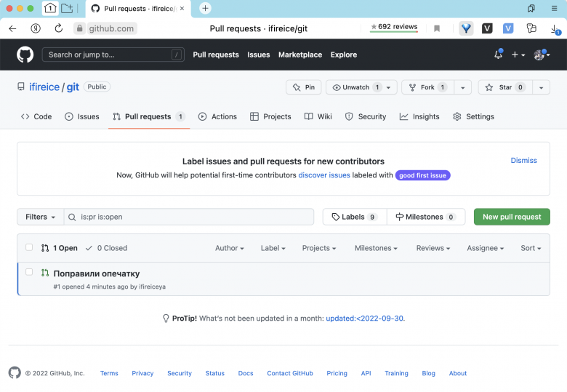The image size is (567, 392).
Task: Click the new tab group icon
Action: pyautogui.click(x=67, y=8)
